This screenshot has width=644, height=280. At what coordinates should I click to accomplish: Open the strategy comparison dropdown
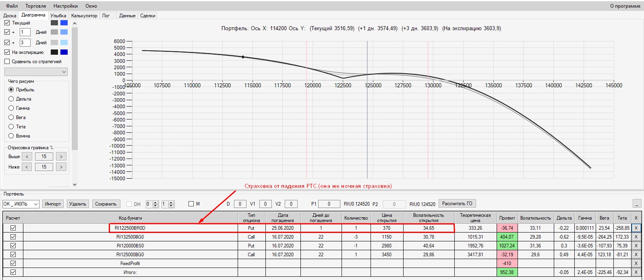click(x=36, y=72)
